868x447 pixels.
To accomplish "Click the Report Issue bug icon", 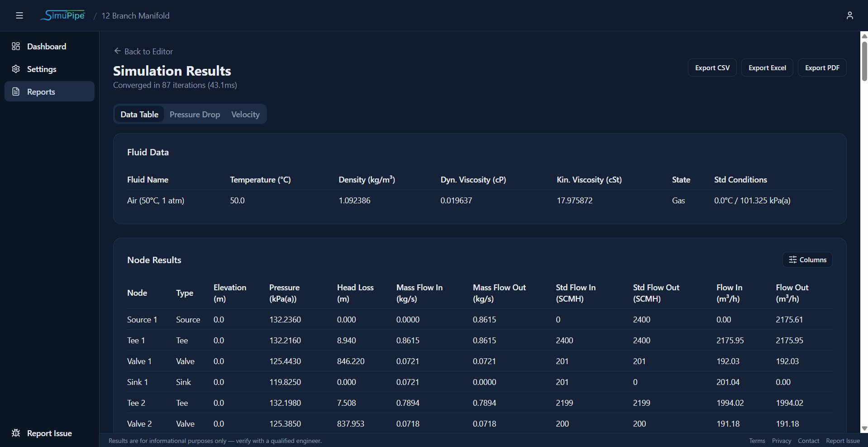I will click(x=16, y=433).
